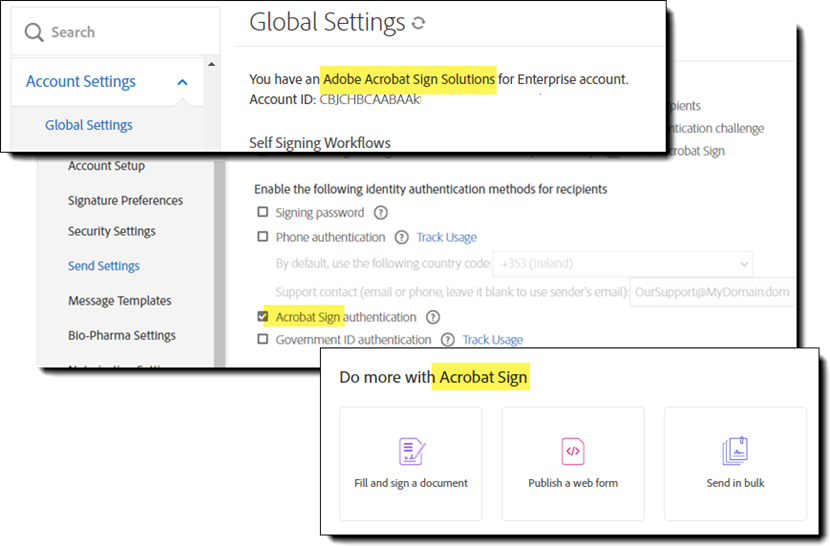Select the Fill and sign a document label

point(411,483)
